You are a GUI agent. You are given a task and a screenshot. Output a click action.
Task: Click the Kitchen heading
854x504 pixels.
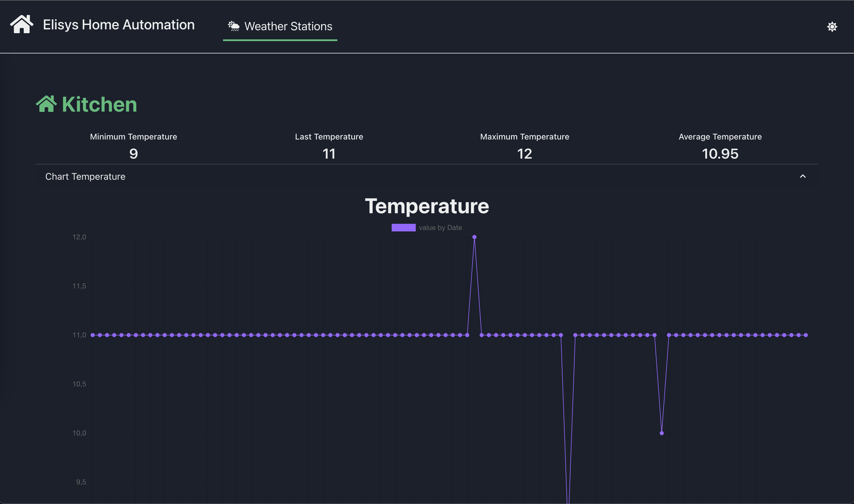click(x=99, y=104)
